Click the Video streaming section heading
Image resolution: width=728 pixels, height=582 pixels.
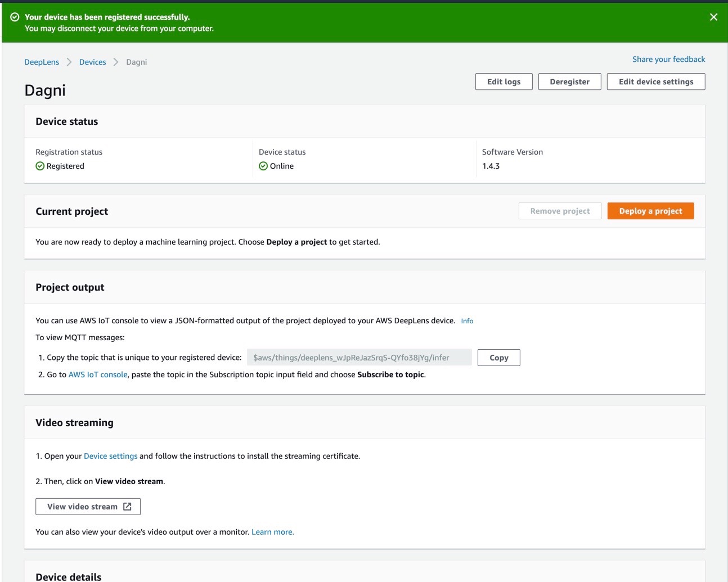(74, 423)
